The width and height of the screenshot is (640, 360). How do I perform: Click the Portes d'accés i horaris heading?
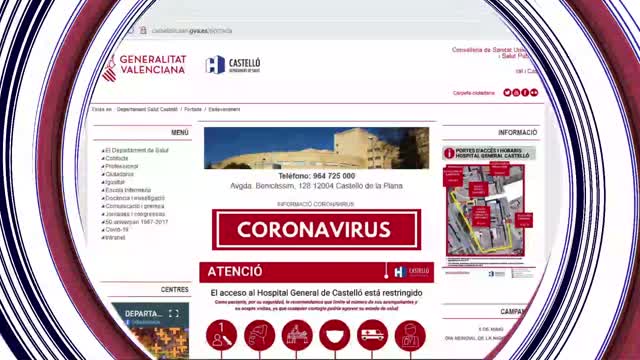(x=492, y=153)
